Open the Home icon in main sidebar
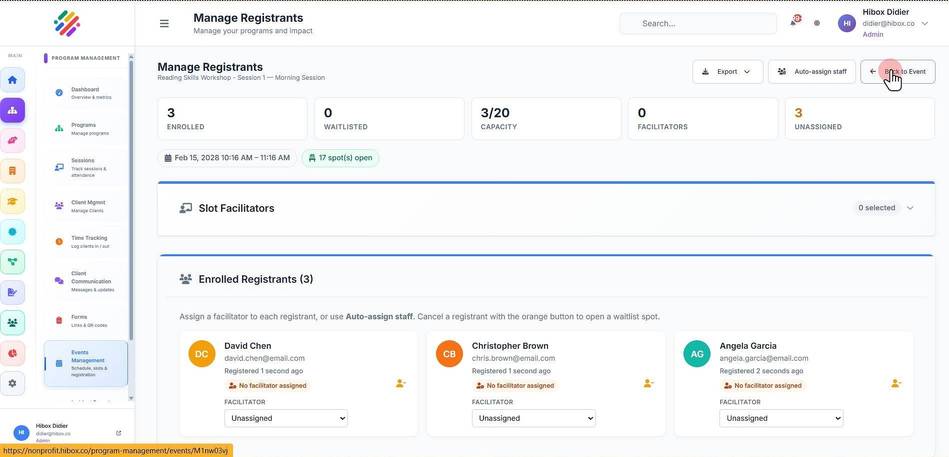Image resolution: width=949 pixels, height=457 pixels. (12, 80)
